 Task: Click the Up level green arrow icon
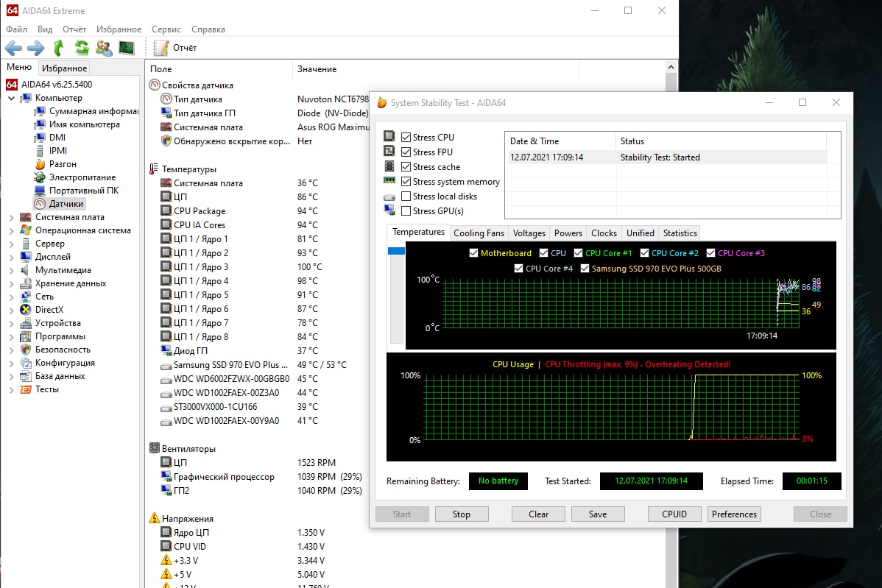tap(58, 48)
